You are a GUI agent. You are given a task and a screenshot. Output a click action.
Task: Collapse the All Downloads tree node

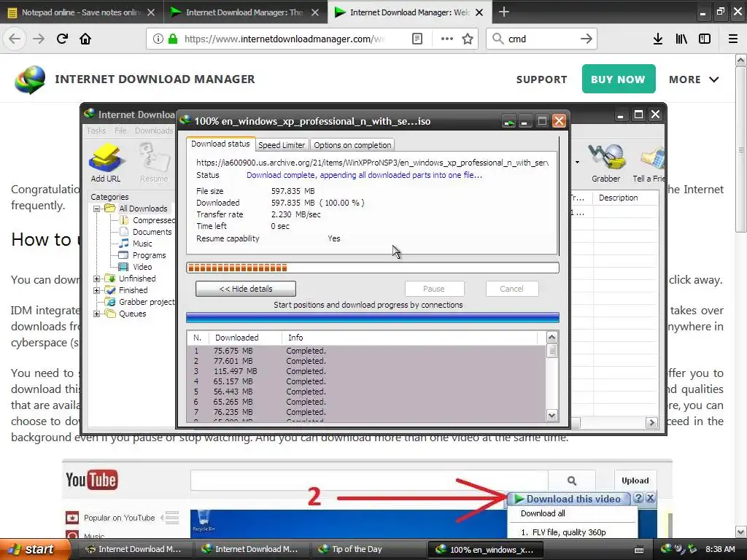coord(97,209)
